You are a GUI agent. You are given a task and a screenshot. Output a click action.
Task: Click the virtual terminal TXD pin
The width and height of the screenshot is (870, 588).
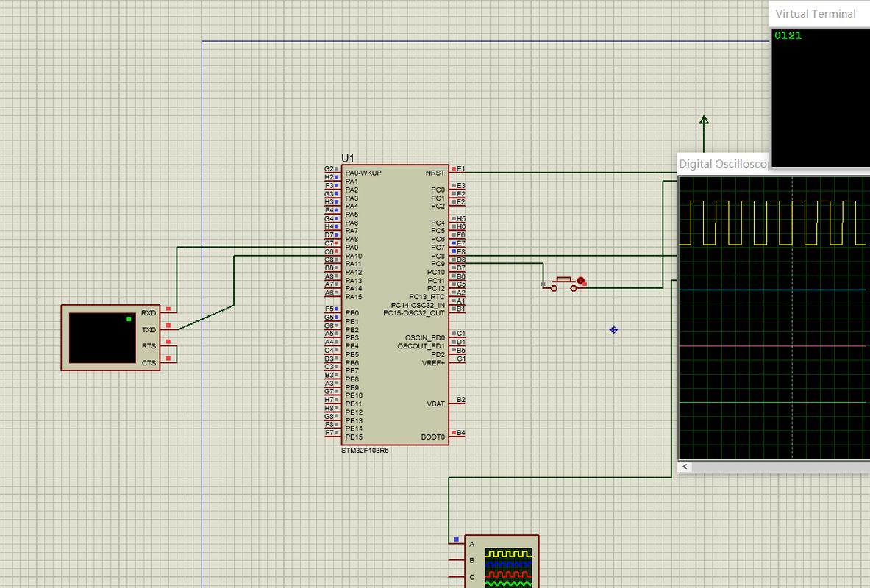[x=149, y=329]
